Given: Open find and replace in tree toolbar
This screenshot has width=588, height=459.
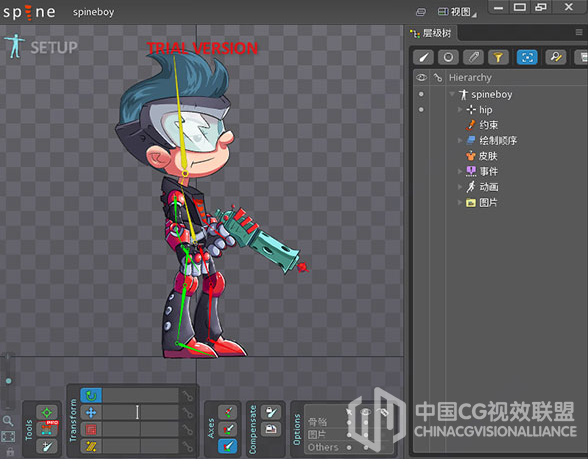Looking at the screenshot, I should [x=555, y=57].
